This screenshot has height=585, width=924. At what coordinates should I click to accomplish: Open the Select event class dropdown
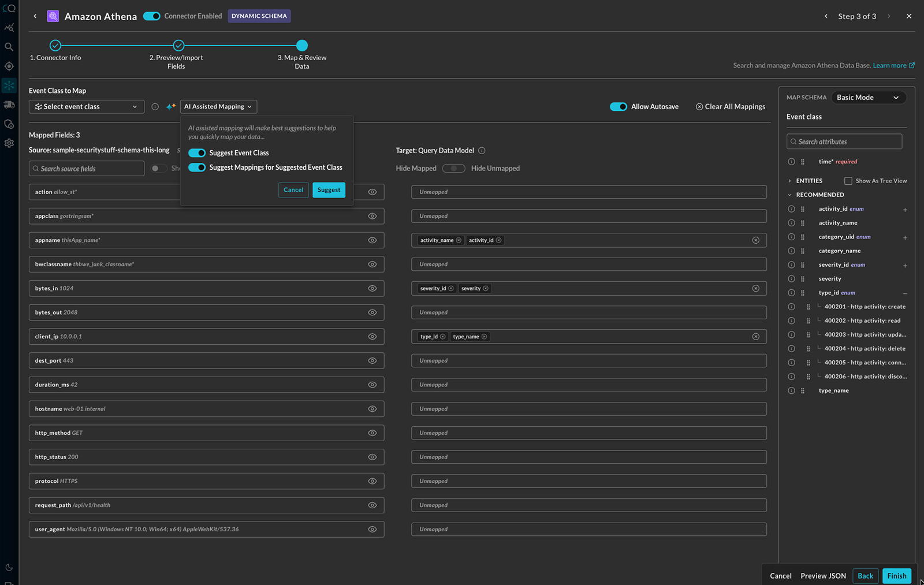[87, 107]
